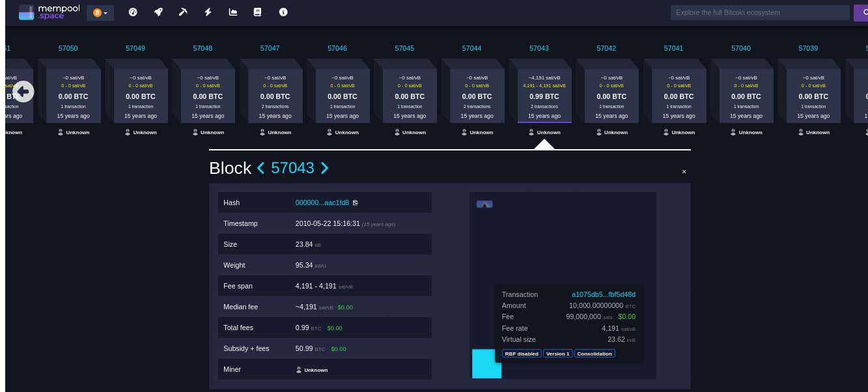868x392 pixels.
Task: Open block hash link 000000...aac1fd8
Action: coord(322,203)
